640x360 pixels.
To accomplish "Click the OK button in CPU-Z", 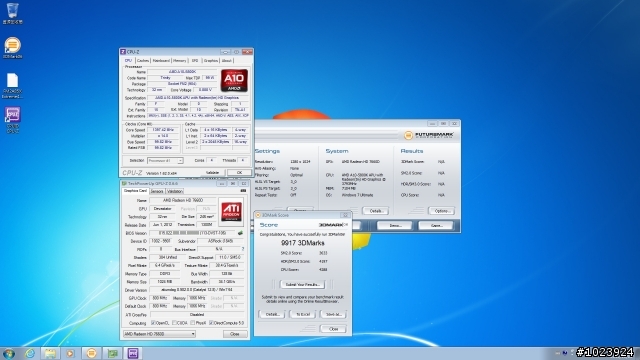I will pos(240,173).
